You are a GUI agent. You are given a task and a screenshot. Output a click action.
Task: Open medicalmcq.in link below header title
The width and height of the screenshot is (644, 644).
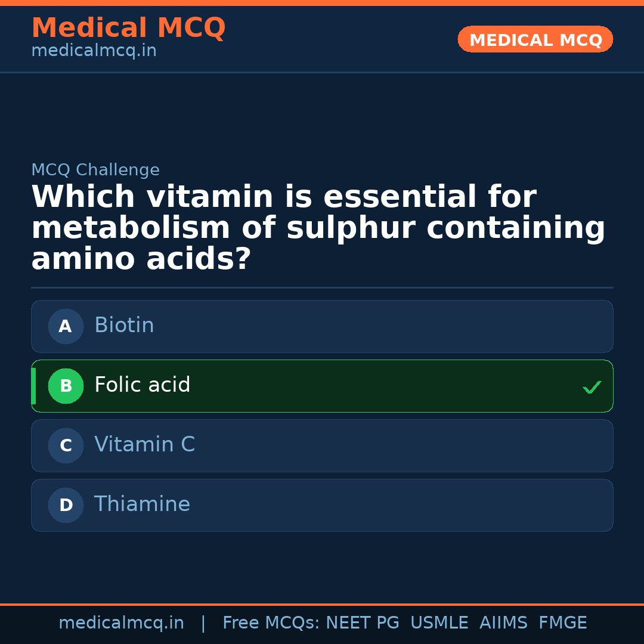(94, 51)
